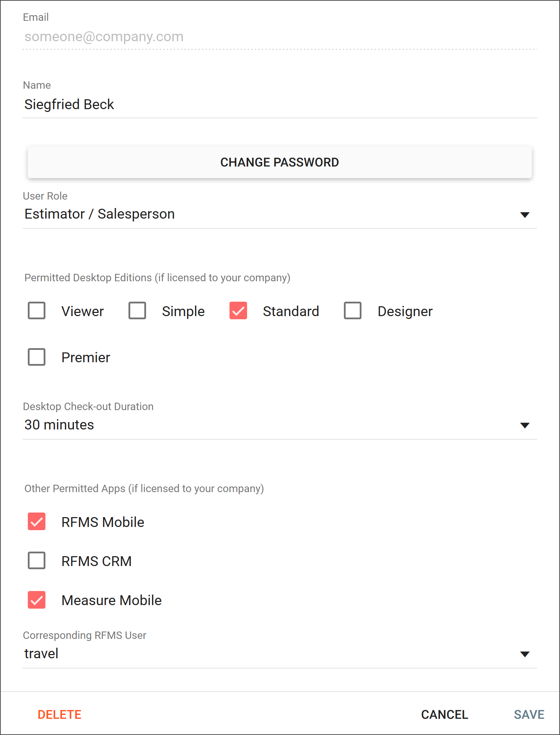Tick the Designer edition checkbox
560x735 pixels.
pos(353,311)
